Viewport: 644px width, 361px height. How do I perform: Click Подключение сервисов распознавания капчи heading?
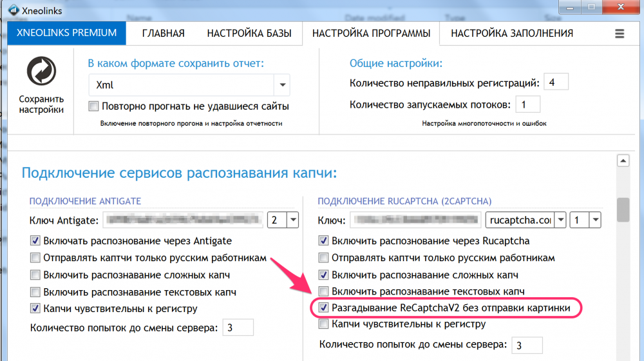[179, 173]
